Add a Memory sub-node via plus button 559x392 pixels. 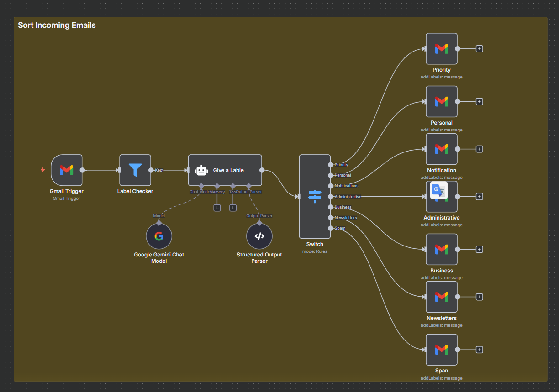click(x=217, y=208)
